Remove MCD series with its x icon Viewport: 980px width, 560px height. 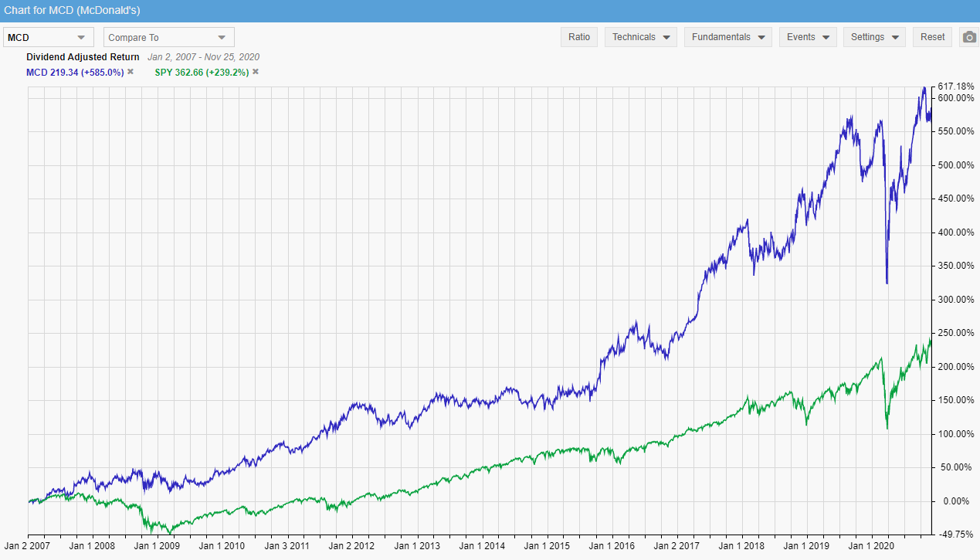point(131,72)
